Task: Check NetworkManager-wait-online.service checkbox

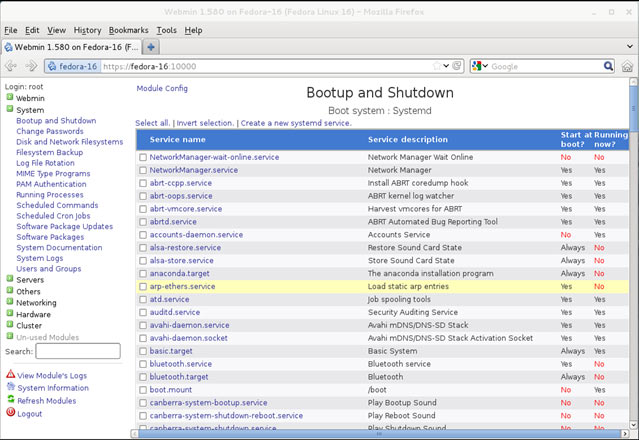Action: (x=143, y=157)
